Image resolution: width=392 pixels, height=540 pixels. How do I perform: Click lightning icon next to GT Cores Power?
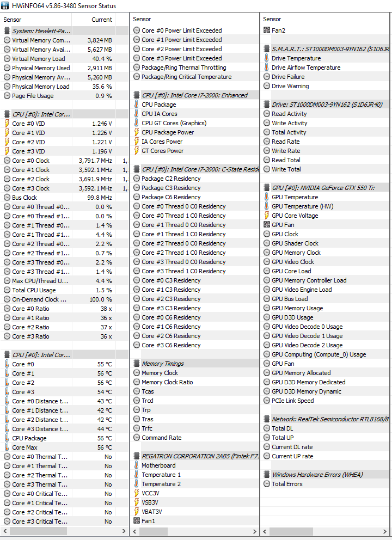coord(137,151)
